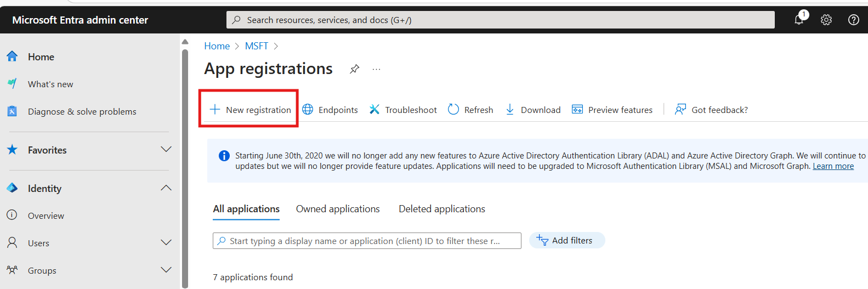The width and height of the screenshot is (868, 289).
Task: Click the Troubleshoot tools icon
Action: coord(375,110)
